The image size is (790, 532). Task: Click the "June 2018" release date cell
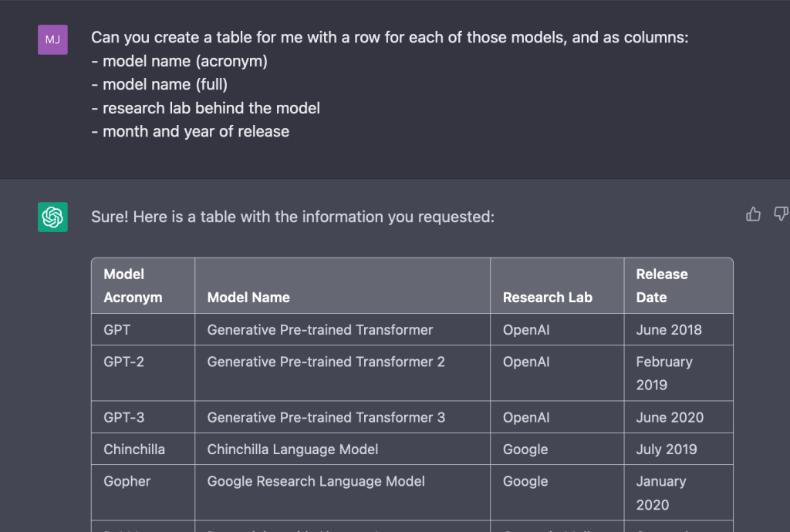tap(668, 330)
